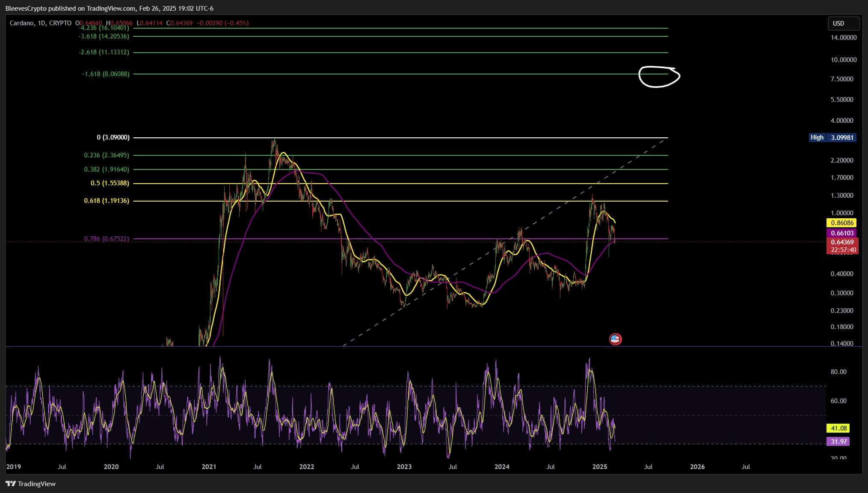The width and height of the screenshot is (868, 493).
Task: Click the -2.618 (11.13312) Fibonacci extension label
Action: pos(104,52)
